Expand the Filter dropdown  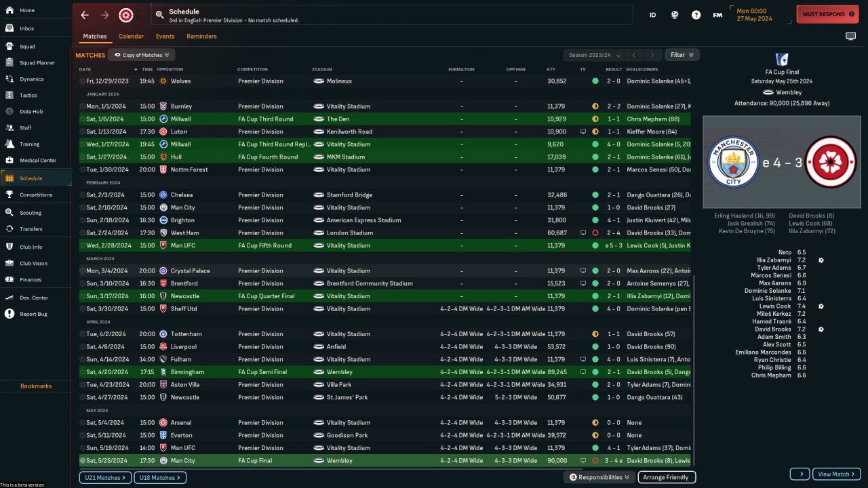pos(682,55)
